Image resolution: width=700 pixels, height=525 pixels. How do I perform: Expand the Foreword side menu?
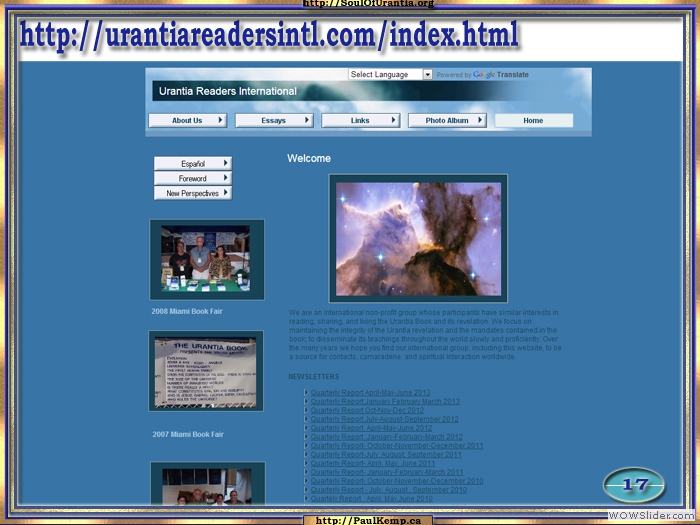193,178
